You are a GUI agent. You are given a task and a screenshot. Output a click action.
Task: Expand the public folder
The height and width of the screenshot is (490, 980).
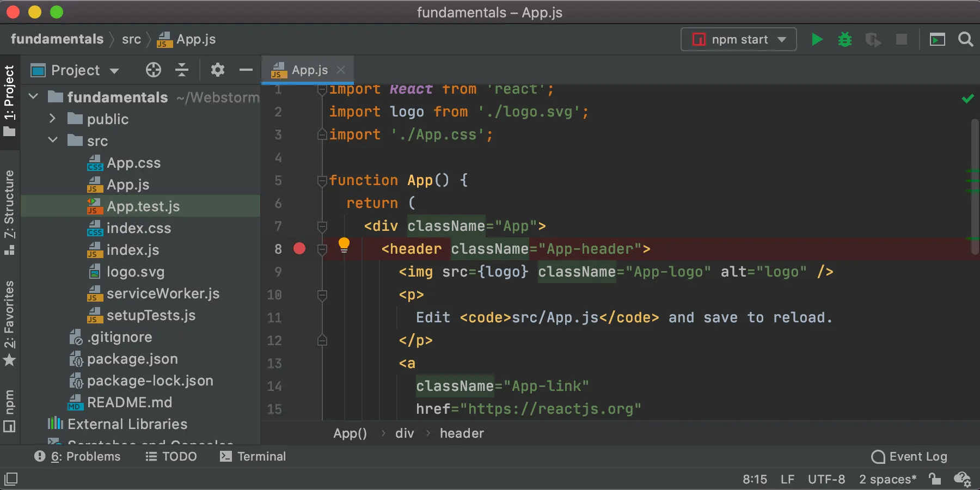pyautogui.click(x=52, y=119)
